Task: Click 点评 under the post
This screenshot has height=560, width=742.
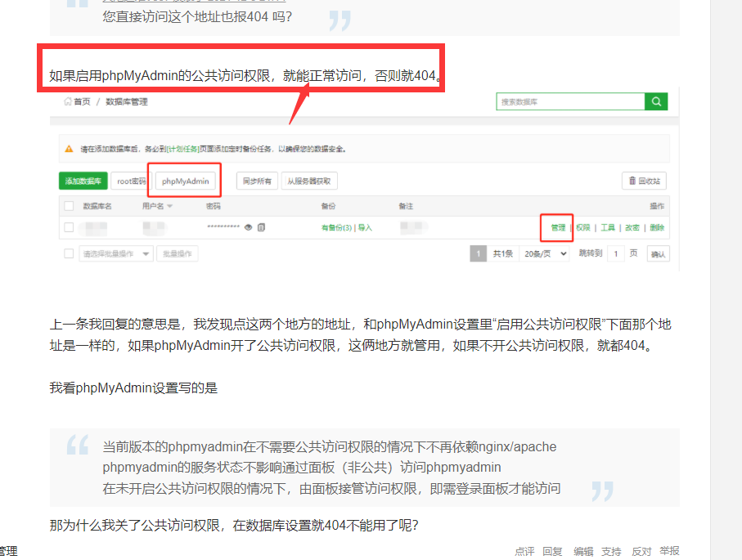Action: click(524, 552)
